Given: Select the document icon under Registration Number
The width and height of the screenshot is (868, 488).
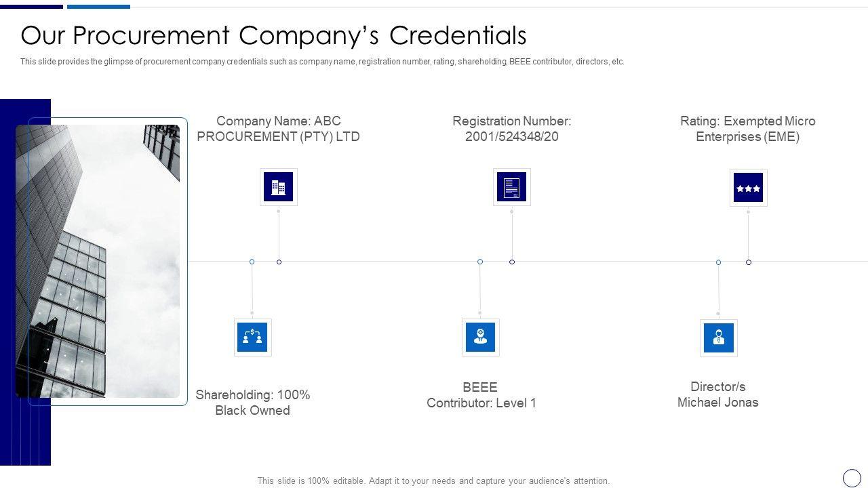Looking at the screenshot, I should click(x=512, y=187).
